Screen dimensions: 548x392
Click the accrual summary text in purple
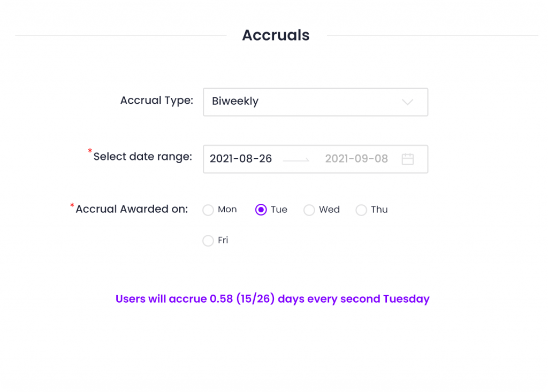[272, 299]
